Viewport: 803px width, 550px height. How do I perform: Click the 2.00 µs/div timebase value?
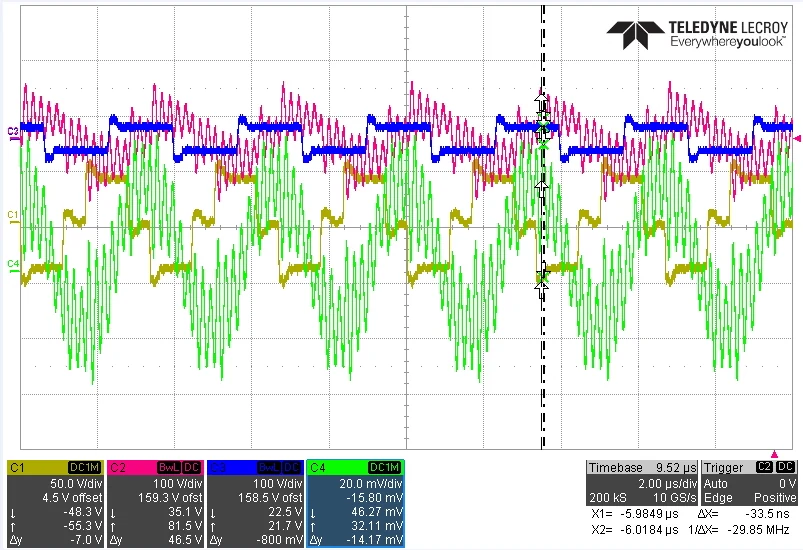667,483
